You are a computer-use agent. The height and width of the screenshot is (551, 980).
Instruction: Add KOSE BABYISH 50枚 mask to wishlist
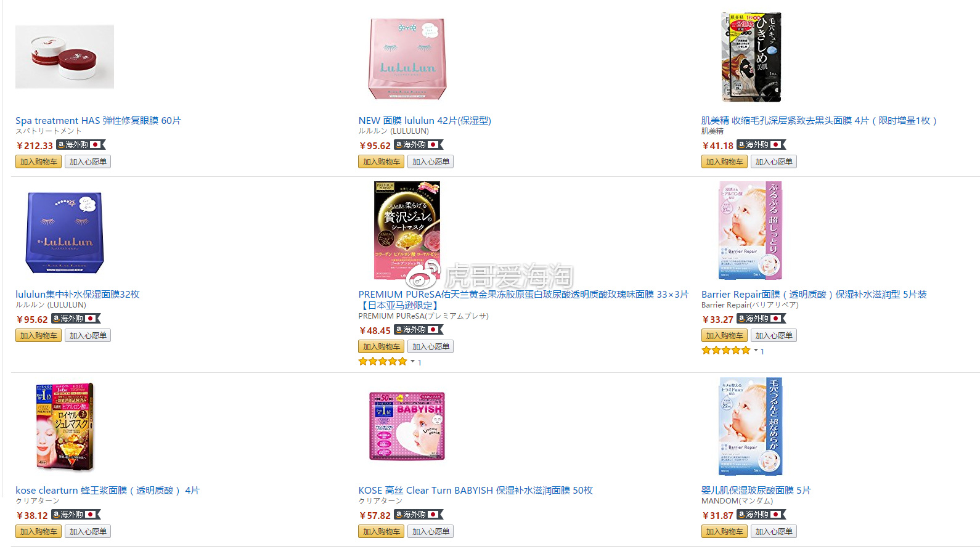pyautogui.click(x=430, y=532)
